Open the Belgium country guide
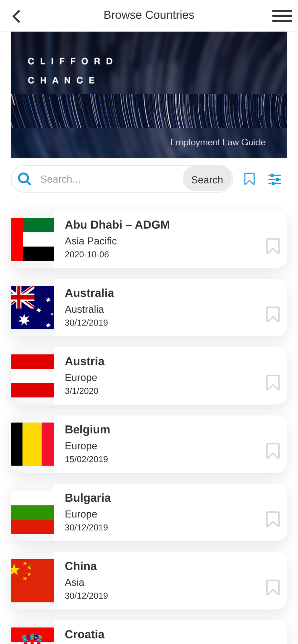Screen dimensions: 298x644 click(x=149, y=444)
